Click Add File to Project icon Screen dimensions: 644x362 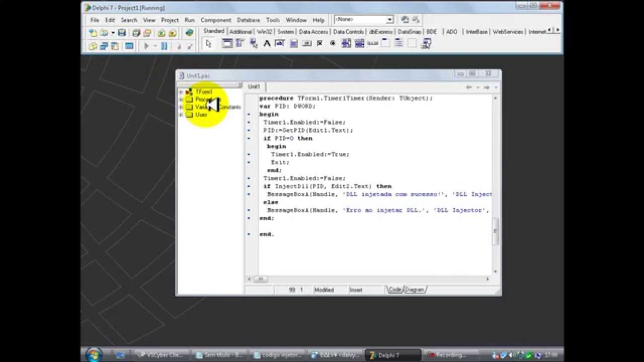point(161,33)
